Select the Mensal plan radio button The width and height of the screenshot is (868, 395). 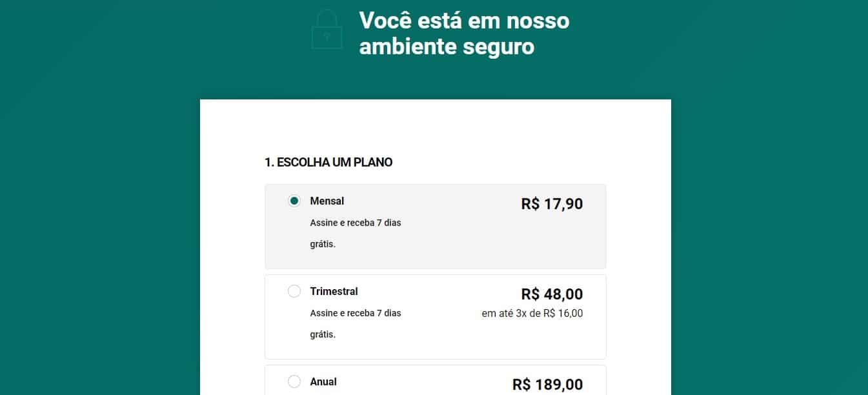(294, 201)
